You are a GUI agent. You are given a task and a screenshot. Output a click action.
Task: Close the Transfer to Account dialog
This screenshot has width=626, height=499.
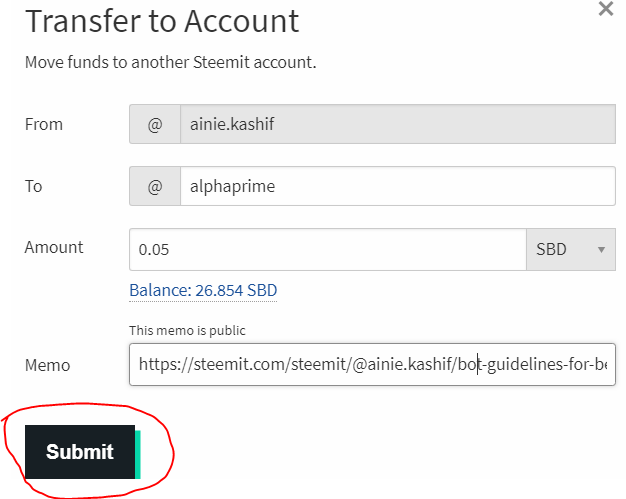[605, 9]
